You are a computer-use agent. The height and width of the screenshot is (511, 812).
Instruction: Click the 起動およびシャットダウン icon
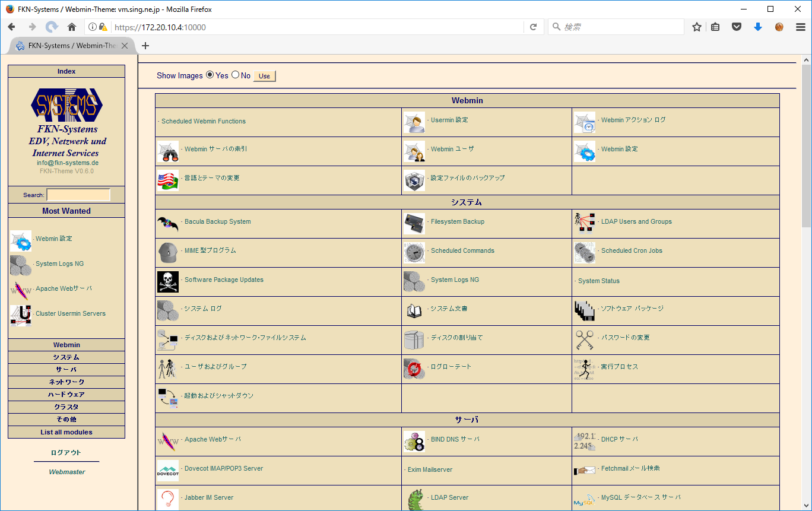pos(168,398)
